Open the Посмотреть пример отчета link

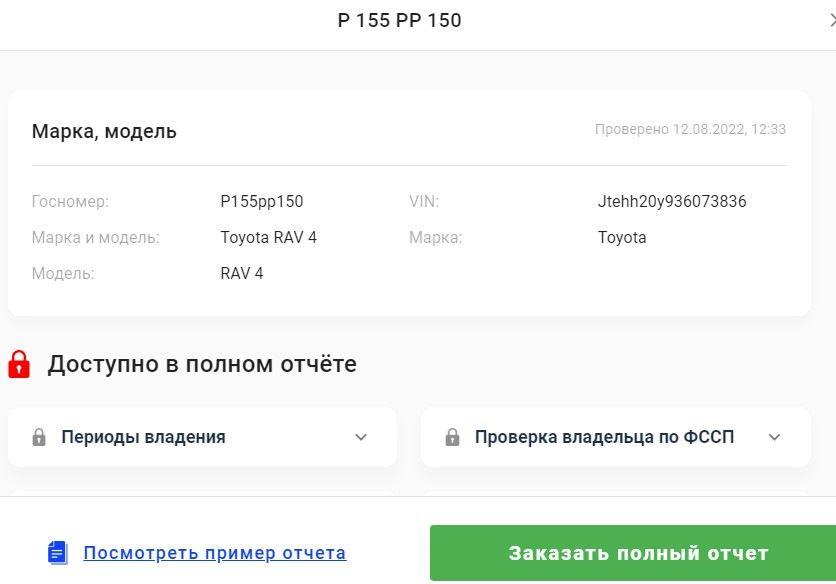(215, 553)
